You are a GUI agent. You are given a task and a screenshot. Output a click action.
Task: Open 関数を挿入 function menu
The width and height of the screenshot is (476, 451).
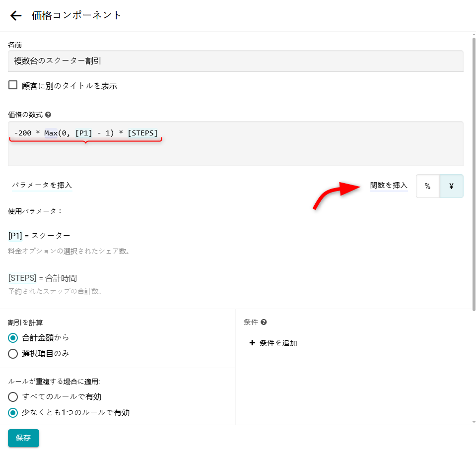coord(389,185)
